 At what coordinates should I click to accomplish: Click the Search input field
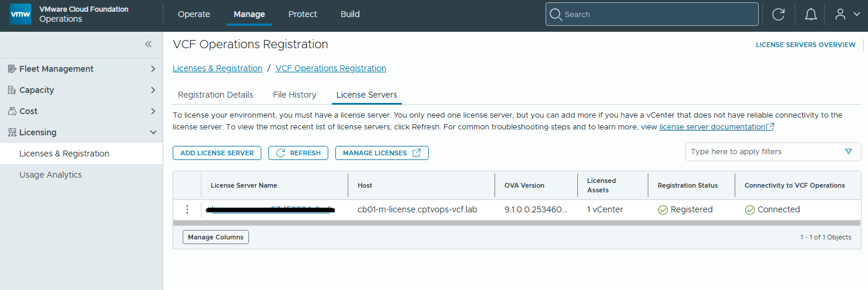tap(652, 14)
